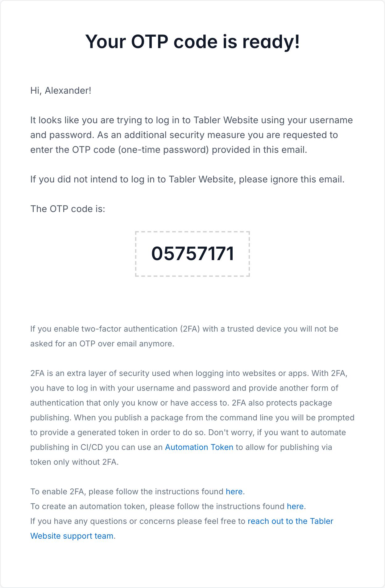This screenshot has width=385, height=588.
Task: Click the OTP code 05757171
Action: (x=192, y=254)
